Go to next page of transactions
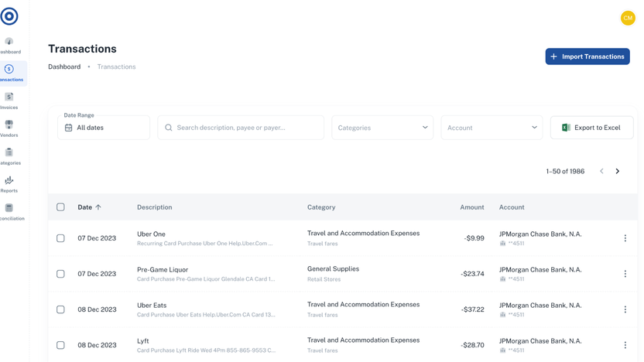The width and height of the screenshot is (644, 362). [618, 171]
